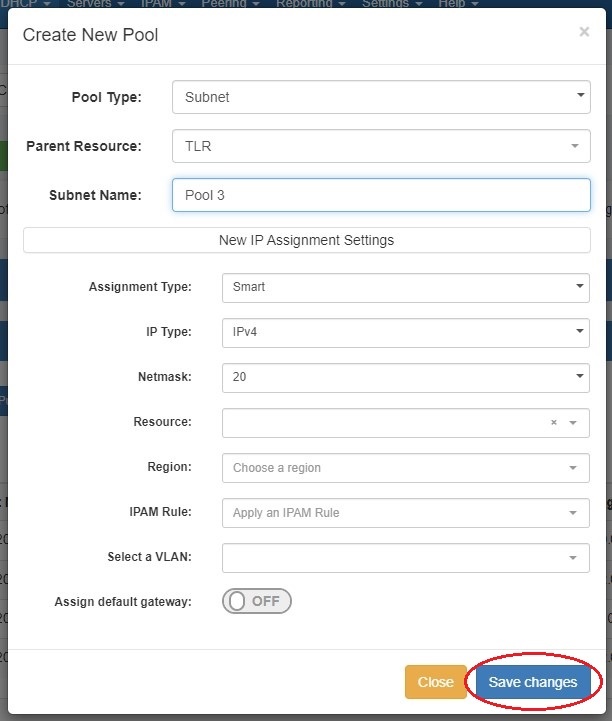612x721 pixels.
Task: Click the New IP Assignment Settings bar
Action: tap(306, 240)
